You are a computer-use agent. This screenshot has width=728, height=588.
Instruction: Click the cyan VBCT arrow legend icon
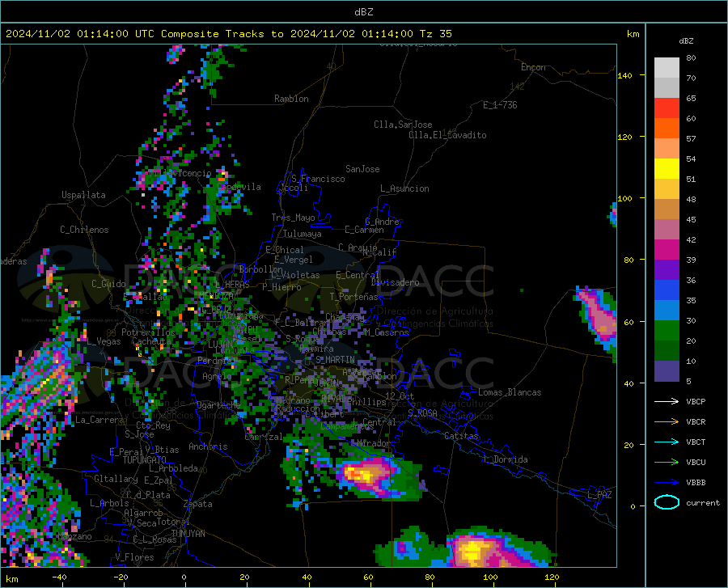(x=667, y=442)
